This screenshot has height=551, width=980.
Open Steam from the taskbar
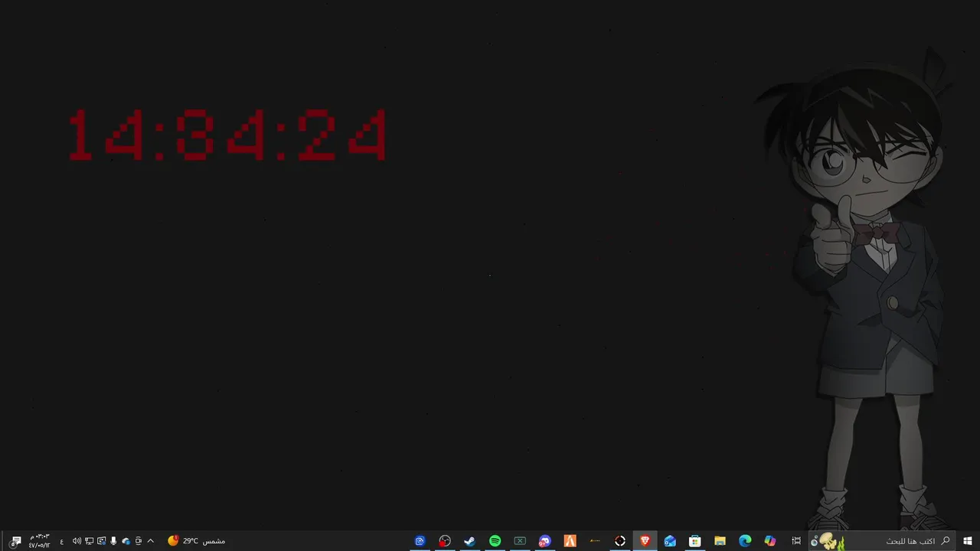coord(469,541)
